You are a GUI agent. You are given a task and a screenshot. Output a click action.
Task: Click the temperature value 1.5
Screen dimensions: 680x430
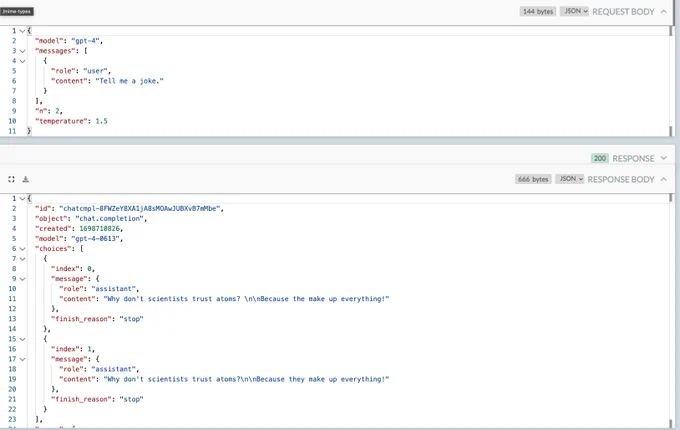101,121
